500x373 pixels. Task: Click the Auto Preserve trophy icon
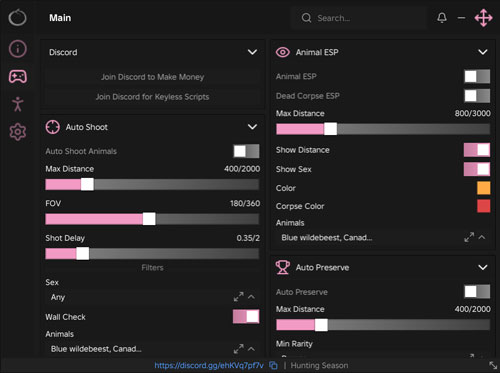point(283,267)
